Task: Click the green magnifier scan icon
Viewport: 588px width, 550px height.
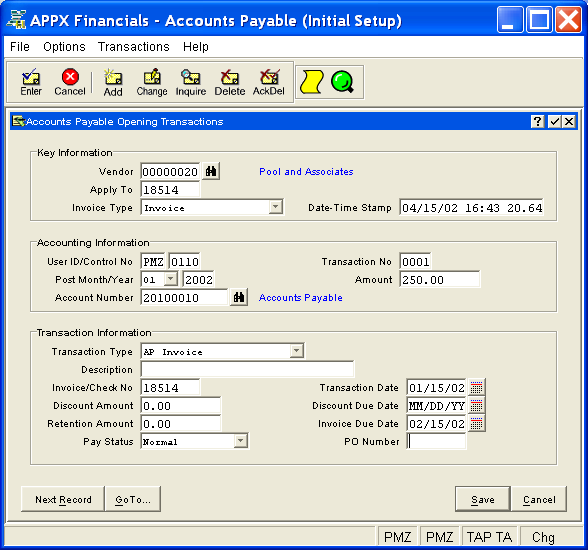Action: 342,82
